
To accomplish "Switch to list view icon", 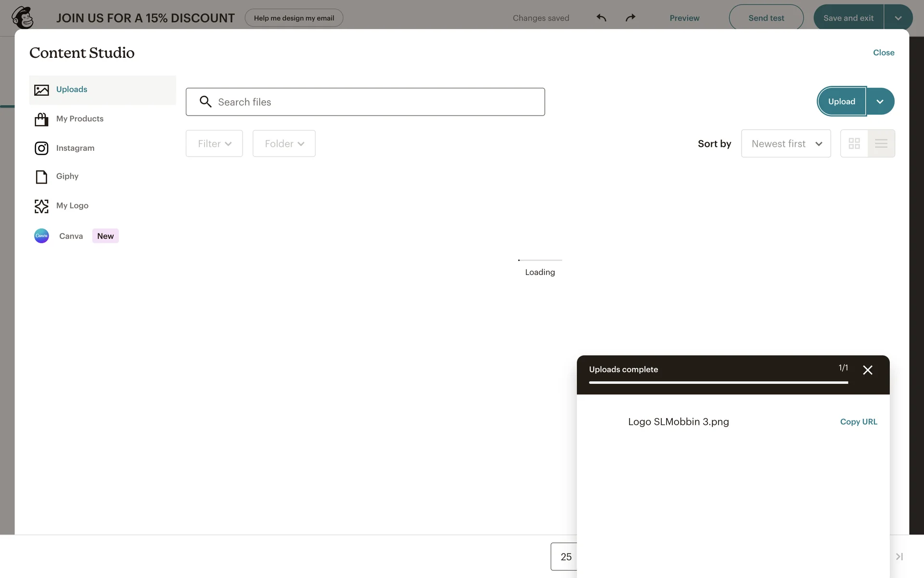I will coord(881,144).
